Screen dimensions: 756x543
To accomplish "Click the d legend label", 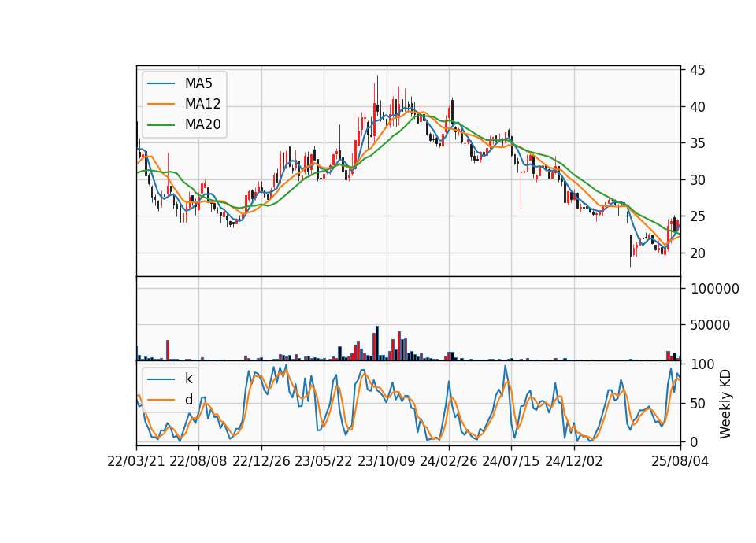I will (x=188, y=400).
